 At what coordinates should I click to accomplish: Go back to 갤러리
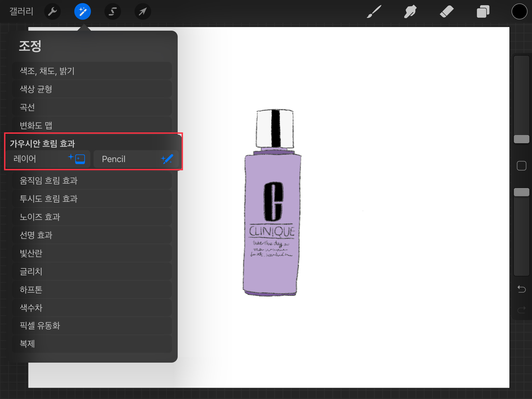[x=21, y=12]
